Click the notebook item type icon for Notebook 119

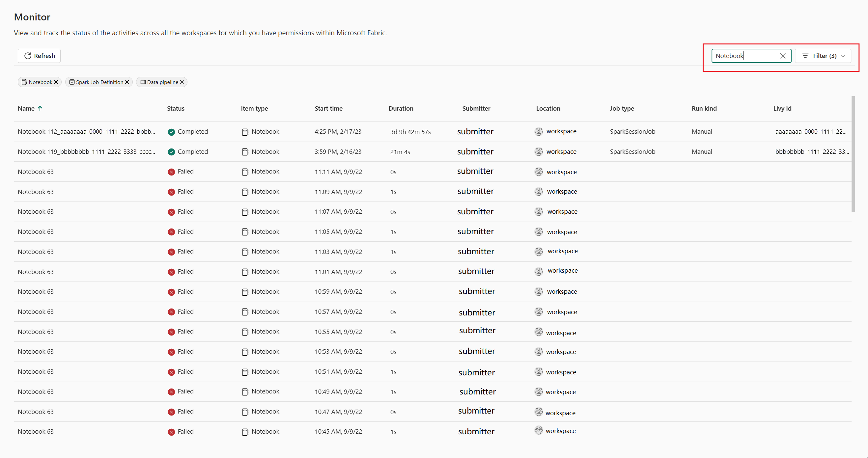(x=245, y=152)
